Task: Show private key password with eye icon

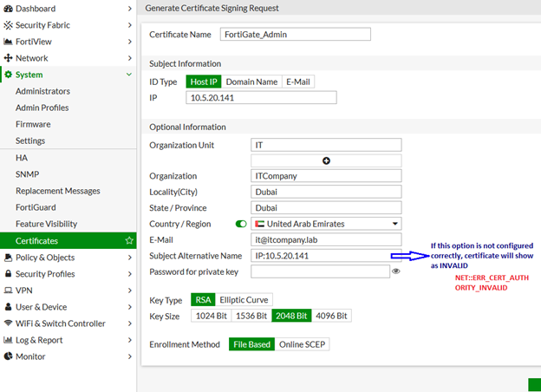Action: click(x=395, y=271)
